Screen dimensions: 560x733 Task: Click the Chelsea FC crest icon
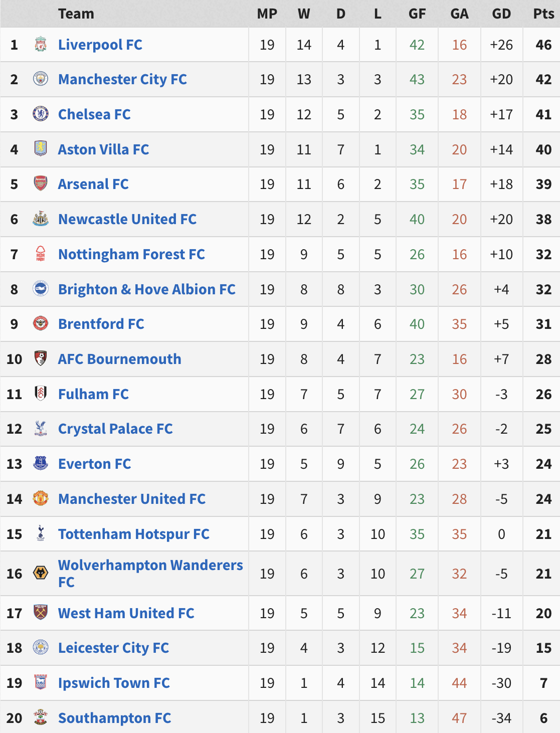coord(41,114)
